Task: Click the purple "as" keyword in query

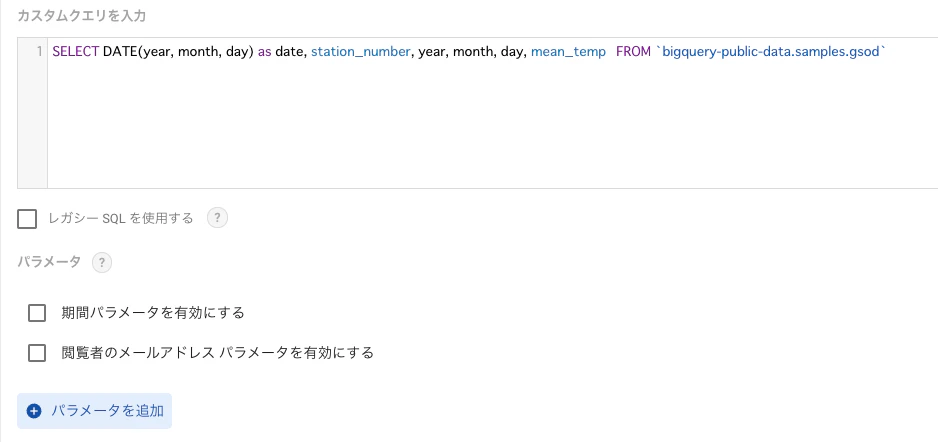Action: 264,52
